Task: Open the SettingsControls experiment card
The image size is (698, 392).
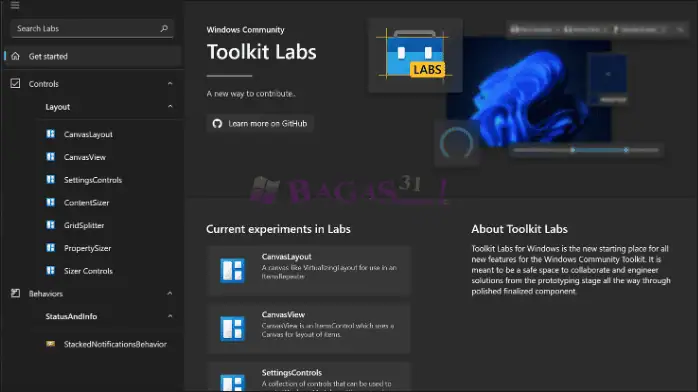Action: [308, 377]
